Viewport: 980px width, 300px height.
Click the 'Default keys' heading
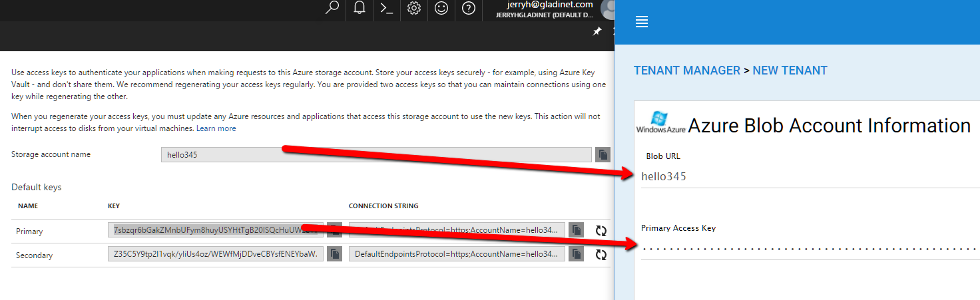(x=36, y=188)
